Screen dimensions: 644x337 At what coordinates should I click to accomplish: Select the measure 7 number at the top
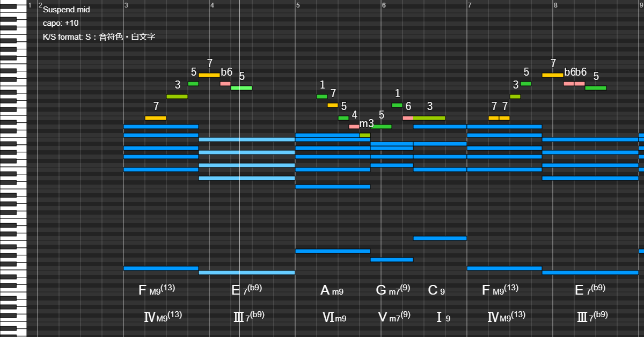pyautogui.click(x=470, y=5)
